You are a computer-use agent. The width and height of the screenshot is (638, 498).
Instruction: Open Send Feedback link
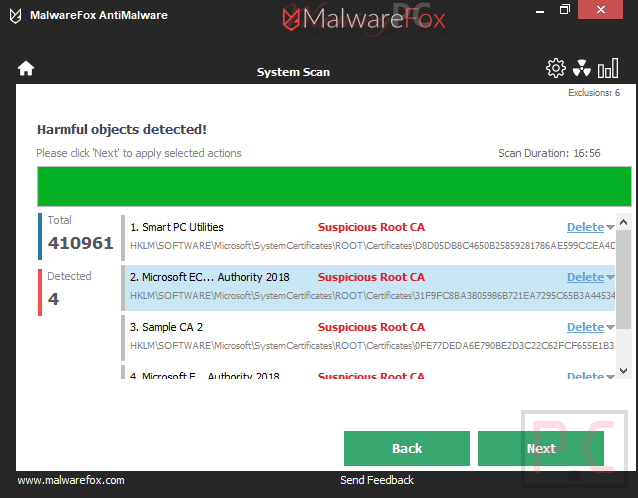(x=377, y=480)
